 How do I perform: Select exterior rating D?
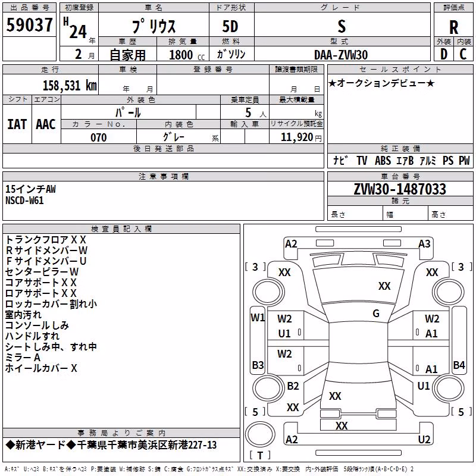pos(444,54)
